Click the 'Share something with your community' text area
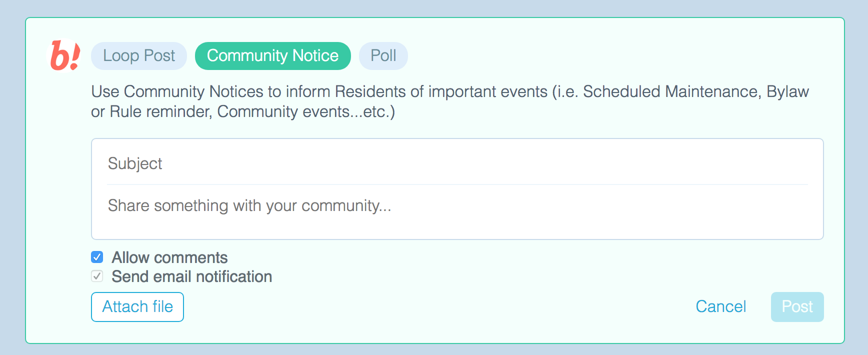The height and width of the screenshot is (355, 868). [457, 205]
